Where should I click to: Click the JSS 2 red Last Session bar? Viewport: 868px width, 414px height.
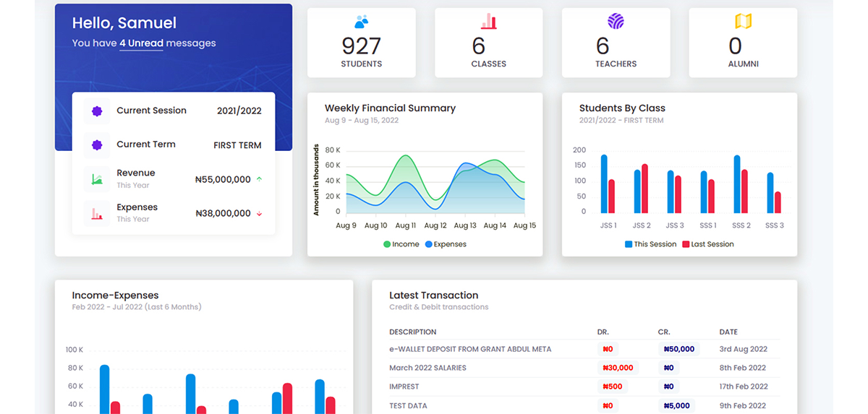[x=644, y=189]
